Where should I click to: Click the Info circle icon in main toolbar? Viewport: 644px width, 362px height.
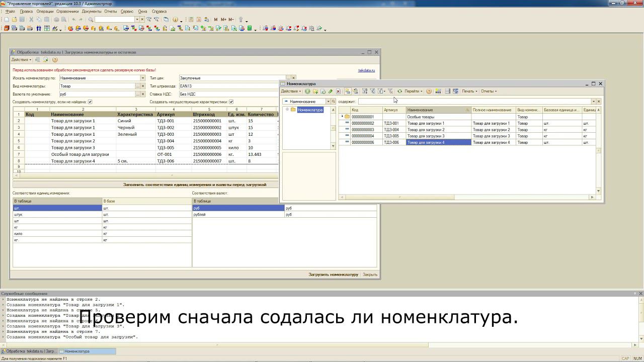point(175,20)
